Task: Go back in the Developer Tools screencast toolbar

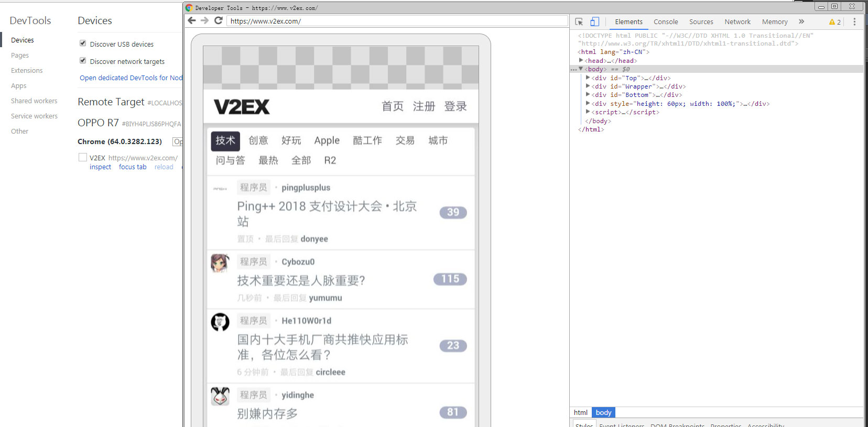Action: click(x=192, y=20)
